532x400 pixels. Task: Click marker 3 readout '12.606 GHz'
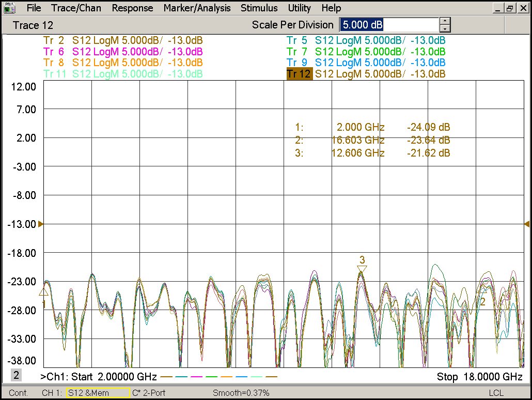[x=358, y=153]
